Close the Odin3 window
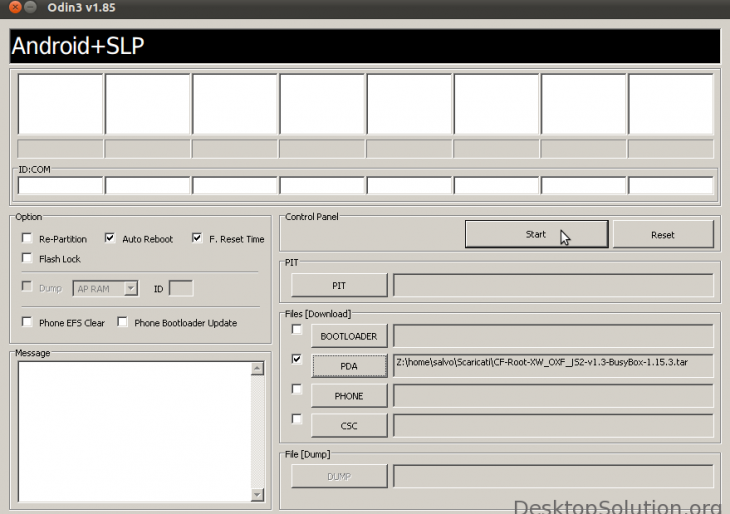 pos(12,10)
